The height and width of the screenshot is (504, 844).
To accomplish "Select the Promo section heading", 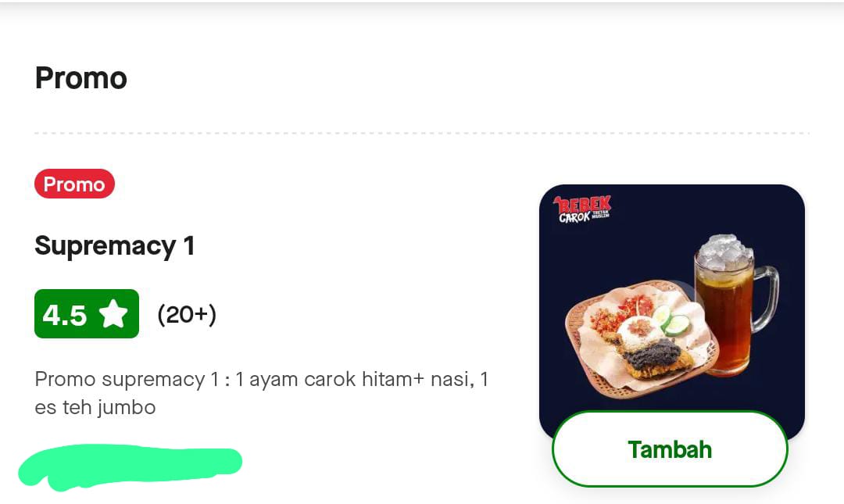I will tap(80, 78).
